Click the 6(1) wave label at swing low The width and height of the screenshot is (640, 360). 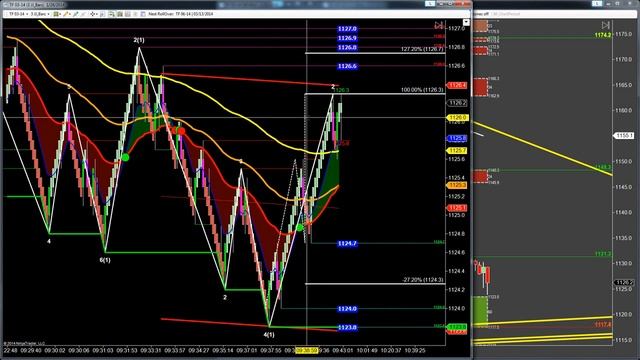[105, 260]
